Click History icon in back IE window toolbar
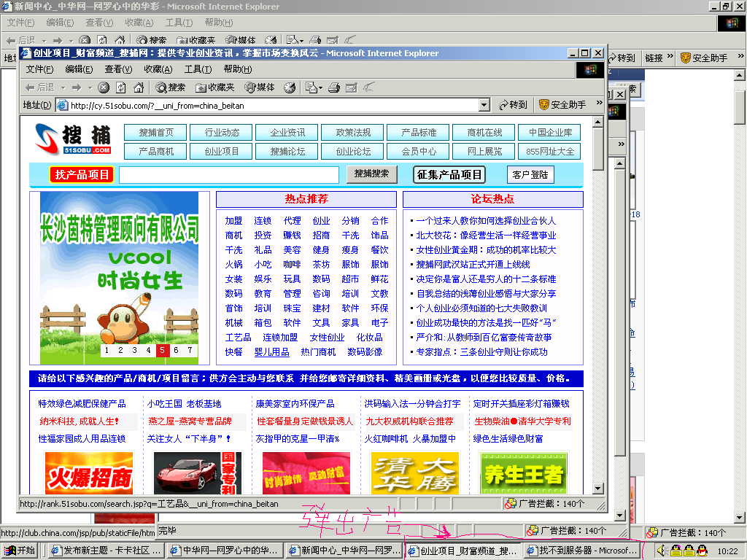747x560 pixels. (x=271, y=40)
